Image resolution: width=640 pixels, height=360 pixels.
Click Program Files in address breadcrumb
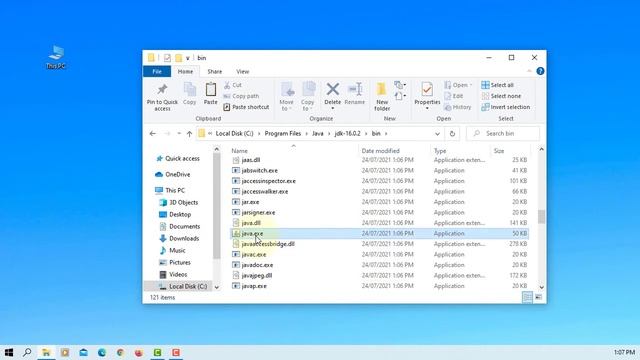pos(282,133)
